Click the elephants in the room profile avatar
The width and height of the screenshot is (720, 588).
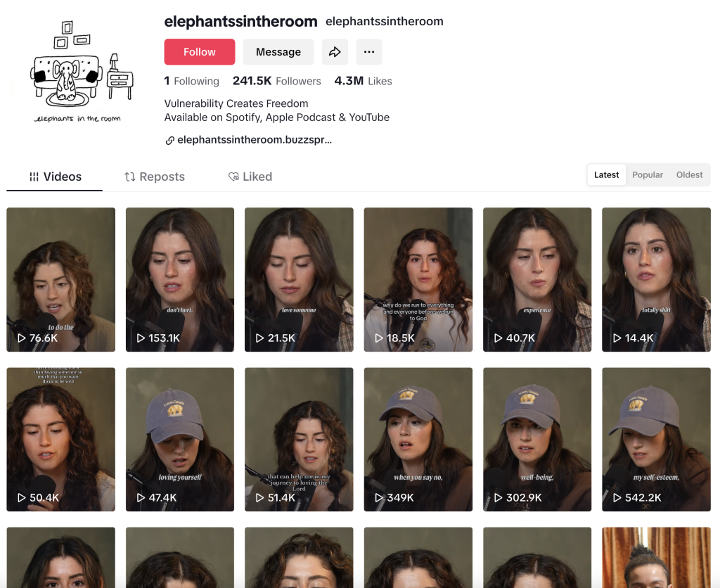tap(77, 70)
